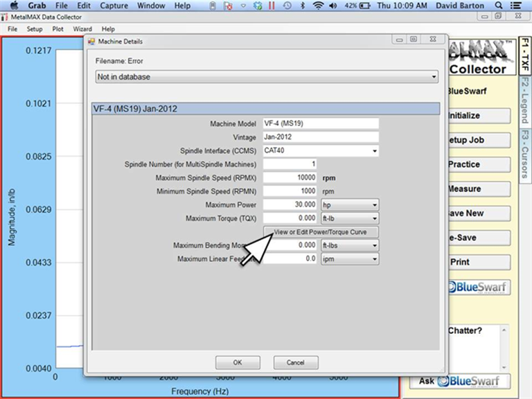Screen dimensions: 532x399
Task: Click the Chatter? box scroll-up arrow
Action: pyautogui.click(x=504, y=330)
